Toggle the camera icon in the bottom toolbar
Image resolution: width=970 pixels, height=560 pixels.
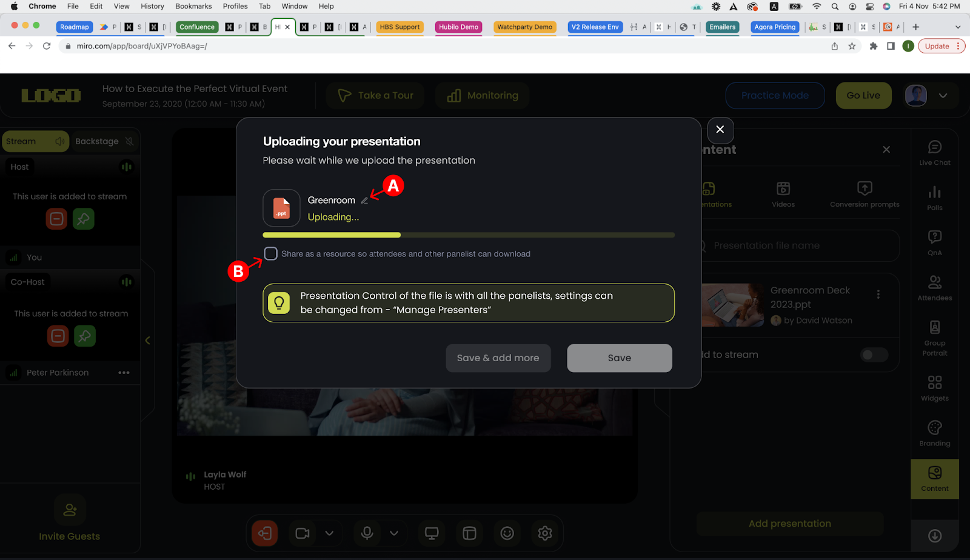click(302, 533)
